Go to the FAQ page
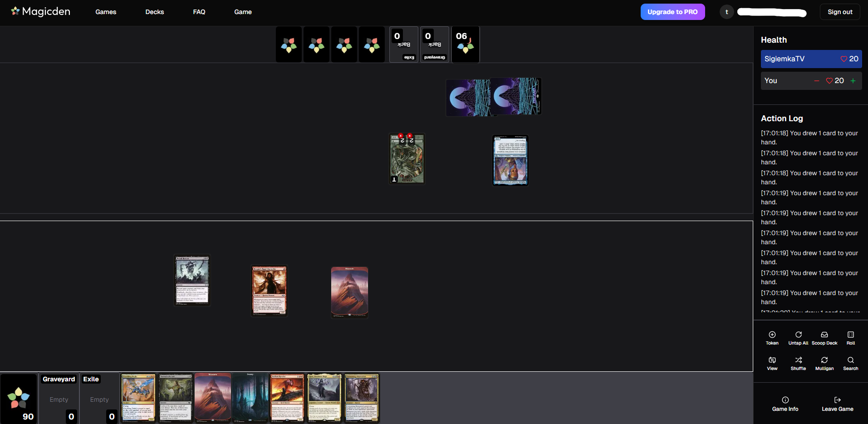Screen dimensions: 868x424 click(x=199, y=12)
